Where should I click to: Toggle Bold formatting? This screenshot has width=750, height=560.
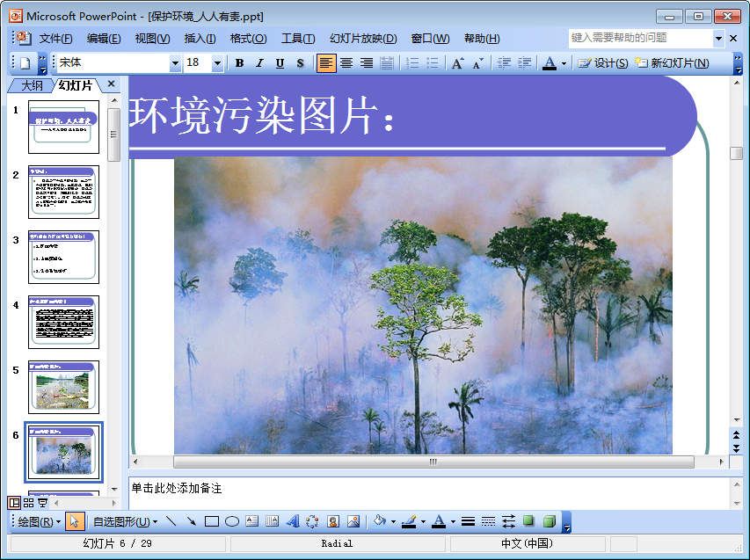tap(240, 63)
